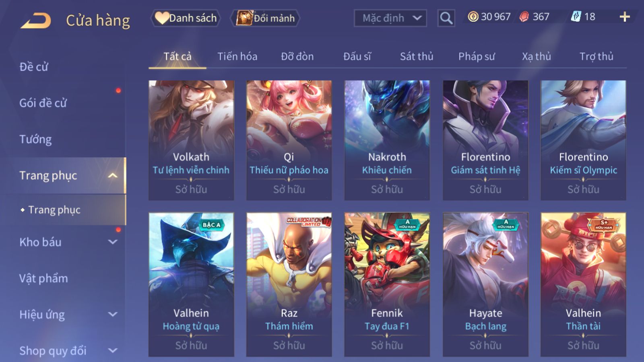The image size is (644, 362).
Task: Open search with the magnifier icon
Action: [x=446, y=18]
